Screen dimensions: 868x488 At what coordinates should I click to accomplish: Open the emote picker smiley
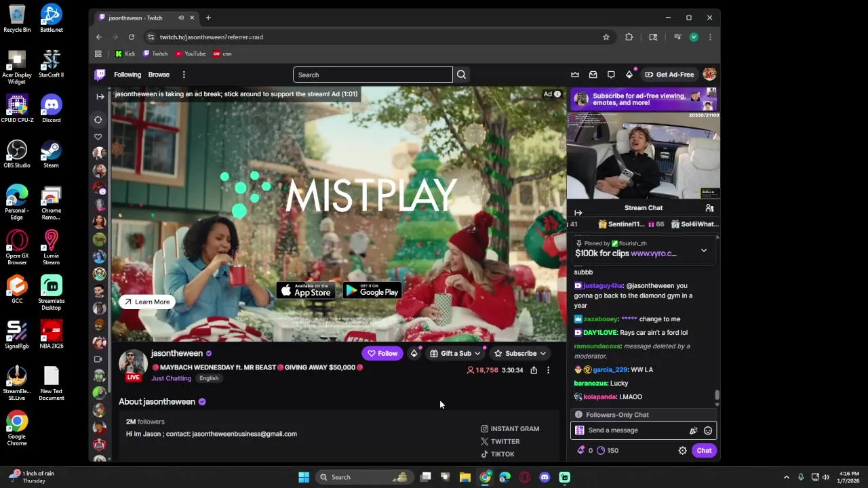pos(708,430)
